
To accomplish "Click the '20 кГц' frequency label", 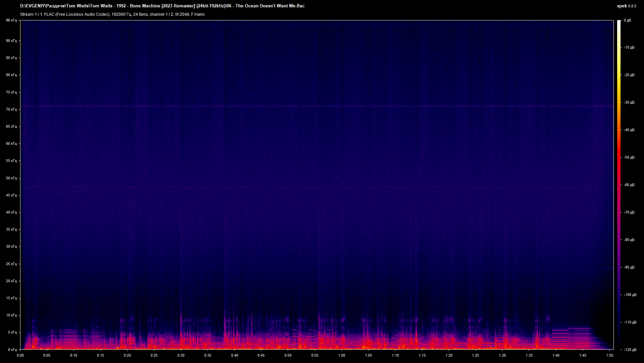I will click(x=11, y=281).
